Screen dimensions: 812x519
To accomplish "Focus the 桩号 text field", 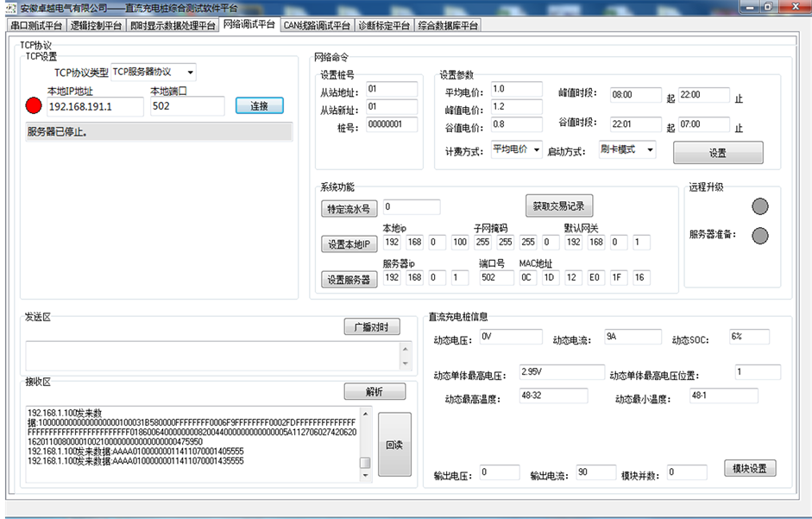I will pos(391,124).
